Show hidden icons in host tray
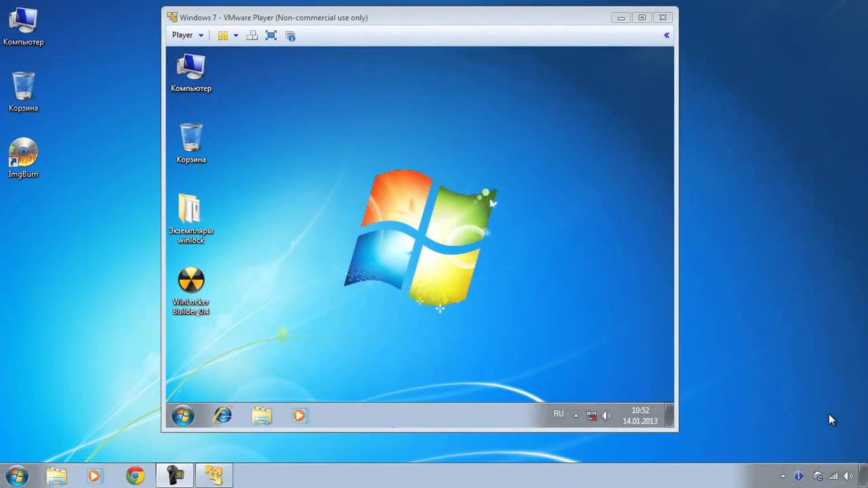Viewport: 868px width, 488px height. (x=783, y=476)
